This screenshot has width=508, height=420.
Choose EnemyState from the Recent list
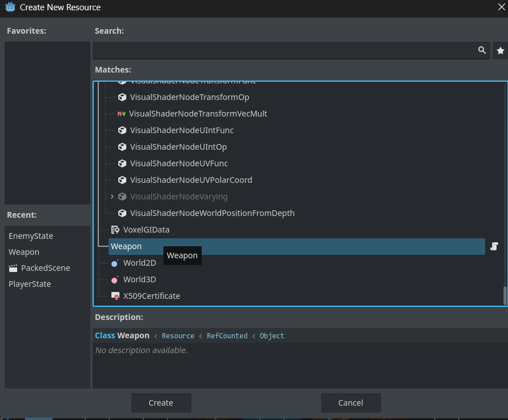pyautogui.click(x=31, y=236)
